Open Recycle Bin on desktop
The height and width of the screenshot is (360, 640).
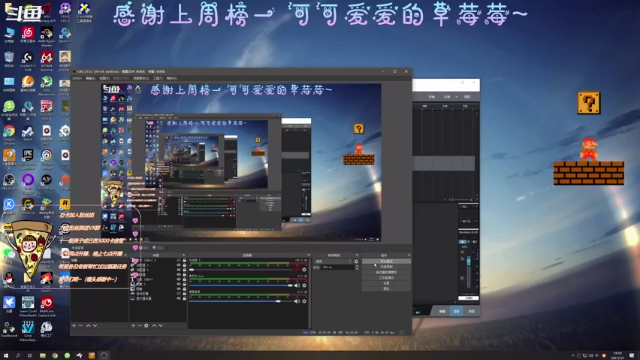point(9,57)
